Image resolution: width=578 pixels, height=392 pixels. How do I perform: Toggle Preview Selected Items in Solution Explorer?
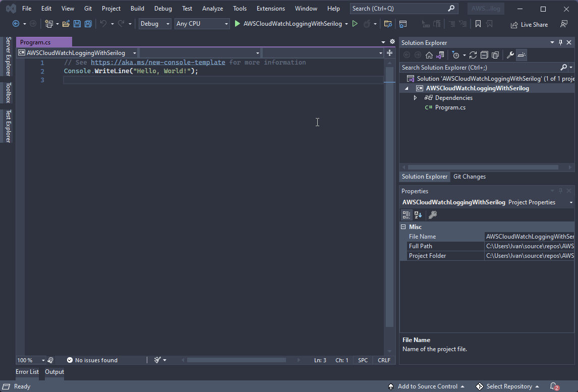coord(522,55)
